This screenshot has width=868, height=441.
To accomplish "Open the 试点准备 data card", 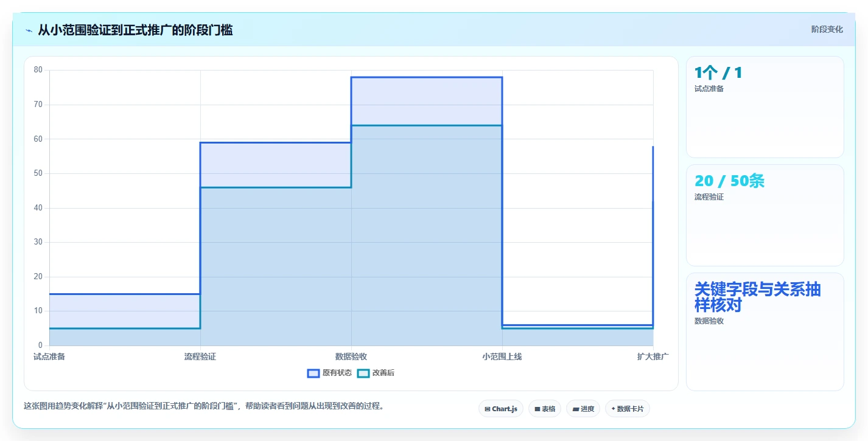I will pos(765,107).
